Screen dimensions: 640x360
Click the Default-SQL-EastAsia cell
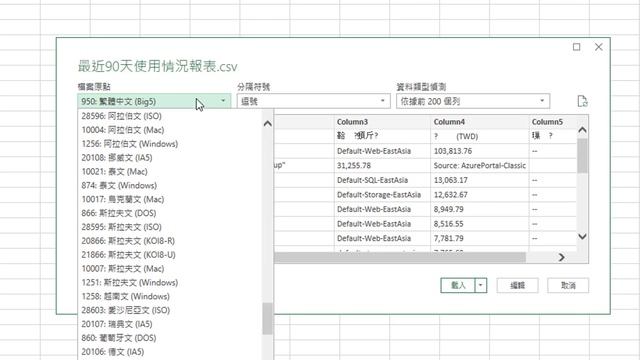tap(382, 180)
